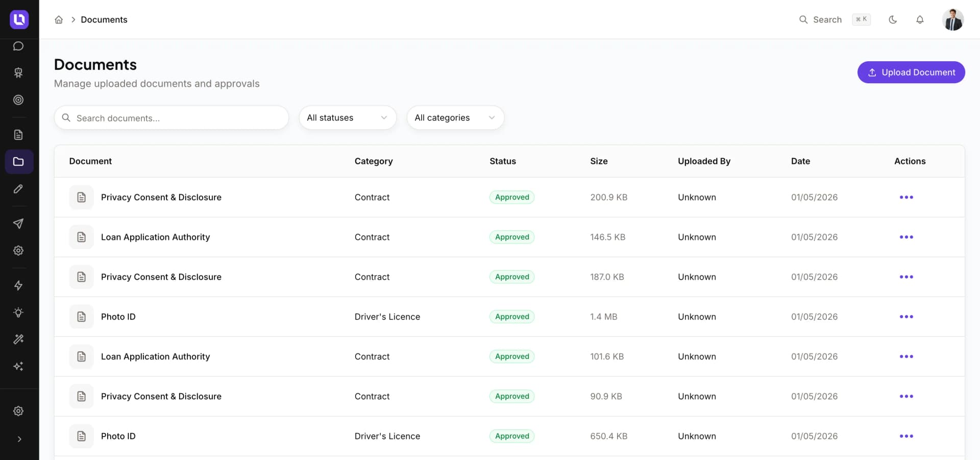980x460 pixels.
Task: Sort by the Date column header
Action: click(800, 161)
